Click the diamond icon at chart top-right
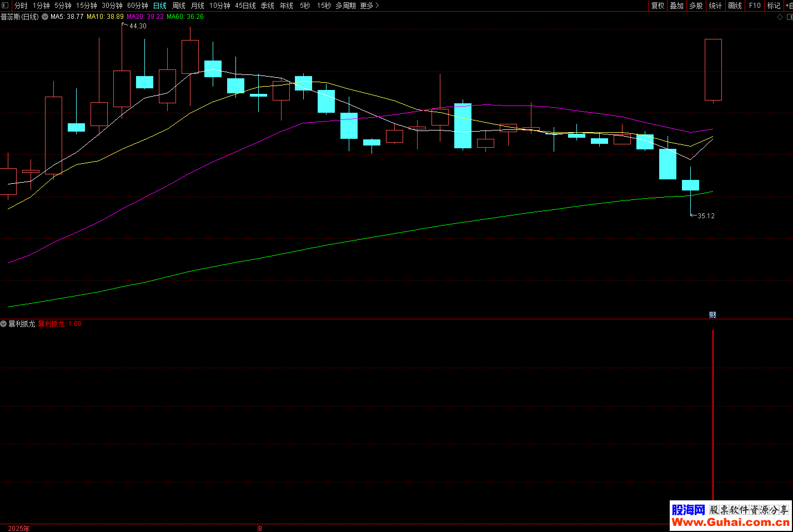 pos(780,17)
